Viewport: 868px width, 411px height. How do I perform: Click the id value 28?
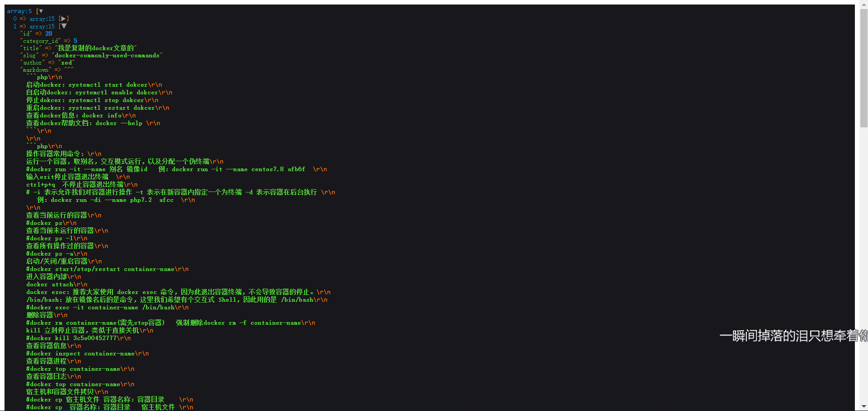coord(48,34)
